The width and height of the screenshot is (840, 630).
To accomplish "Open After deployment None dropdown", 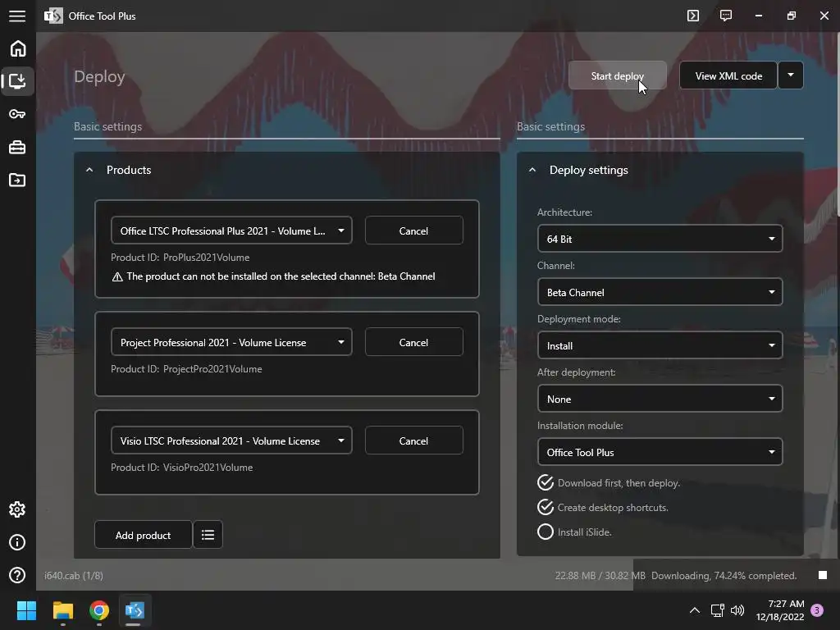I will pos(660,399).
